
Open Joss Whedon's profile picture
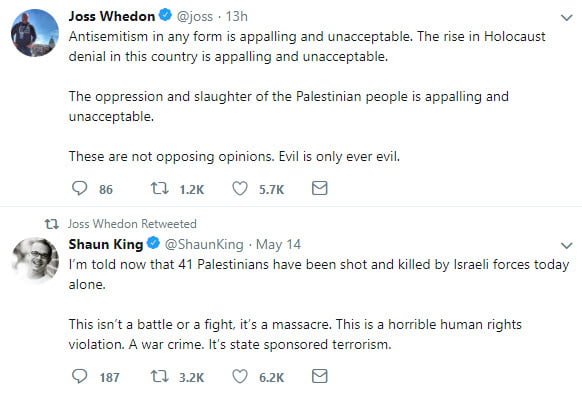(x=35, y=33)
